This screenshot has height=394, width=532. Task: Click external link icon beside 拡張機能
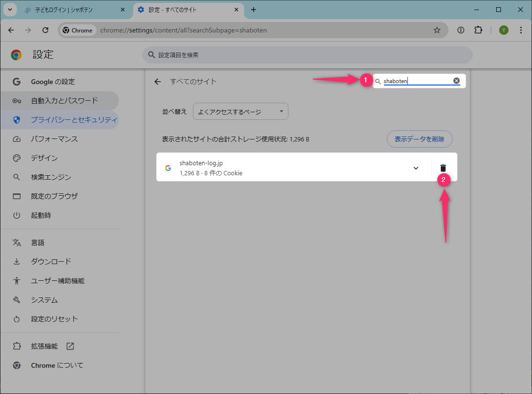(x=70, y=346)
